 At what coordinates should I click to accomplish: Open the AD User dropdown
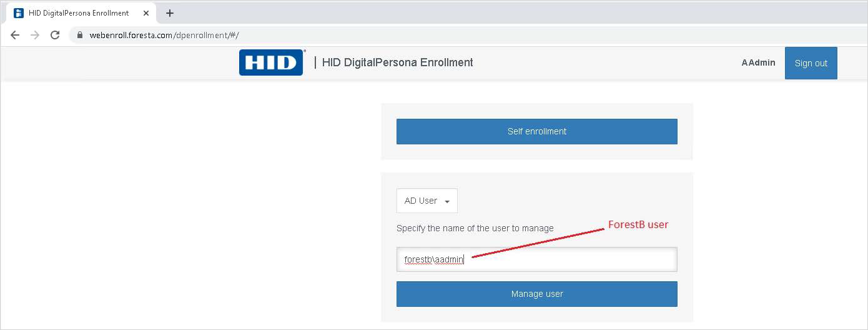[427, 201]
